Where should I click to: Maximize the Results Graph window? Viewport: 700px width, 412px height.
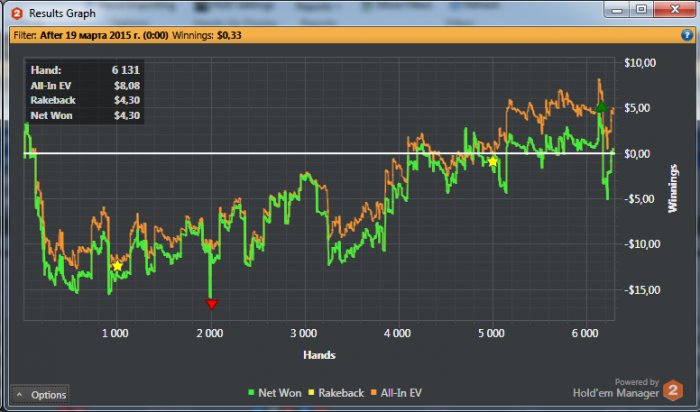pyautogui.click(x=641, y=10)
